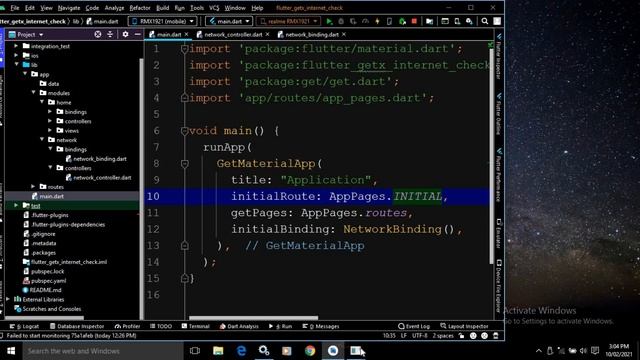This screenshot has width=640, height=360.
Task: Click Project panel horizontal scrollbar
Action: tap(44, 318)
